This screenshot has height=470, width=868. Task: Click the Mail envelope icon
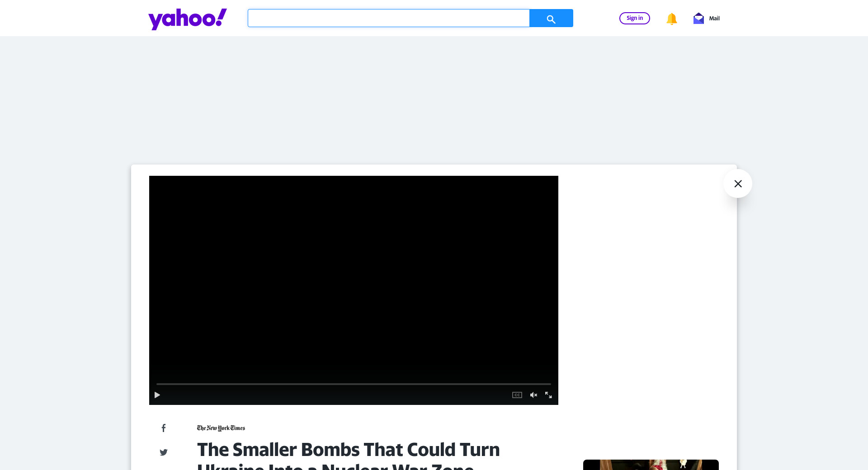pos(698,19)
